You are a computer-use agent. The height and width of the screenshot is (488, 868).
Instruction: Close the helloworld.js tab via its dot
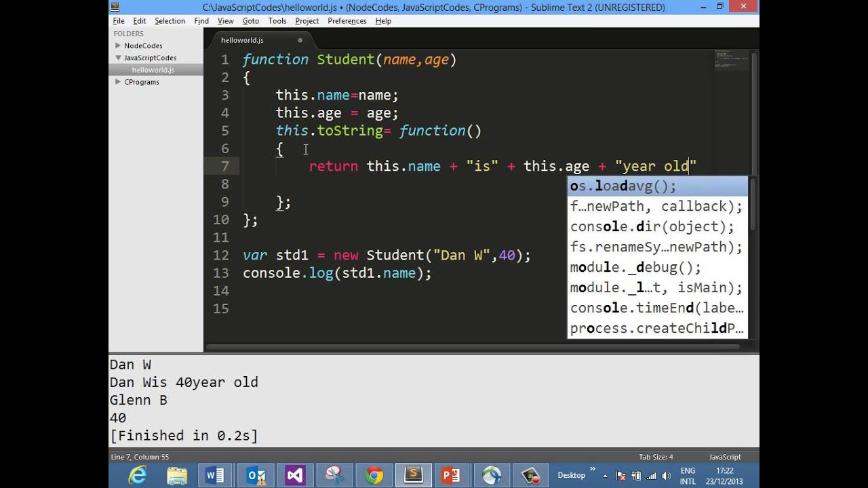[300, 40]
